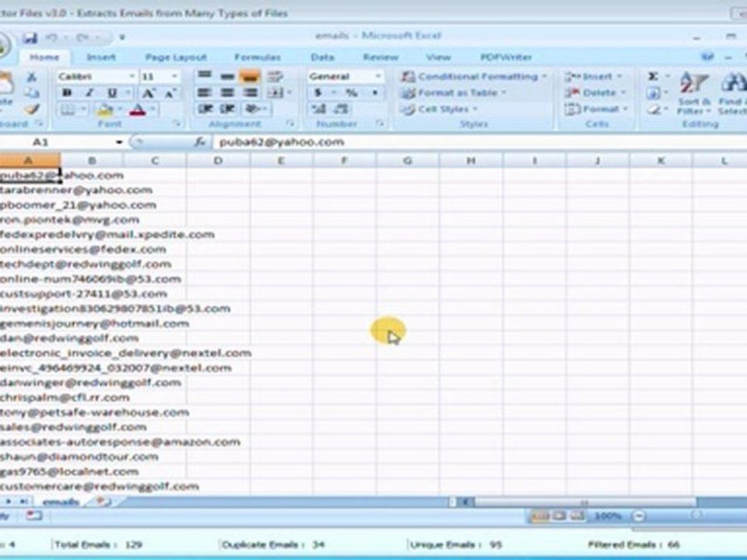Open Cell Styles gallery
747x560 pixels.
[x=439, y=109]
